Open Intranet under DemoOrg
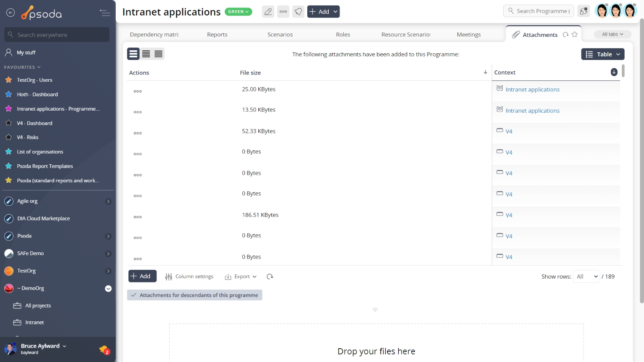The height and width of the screenshot is (362, 644). 34,323
